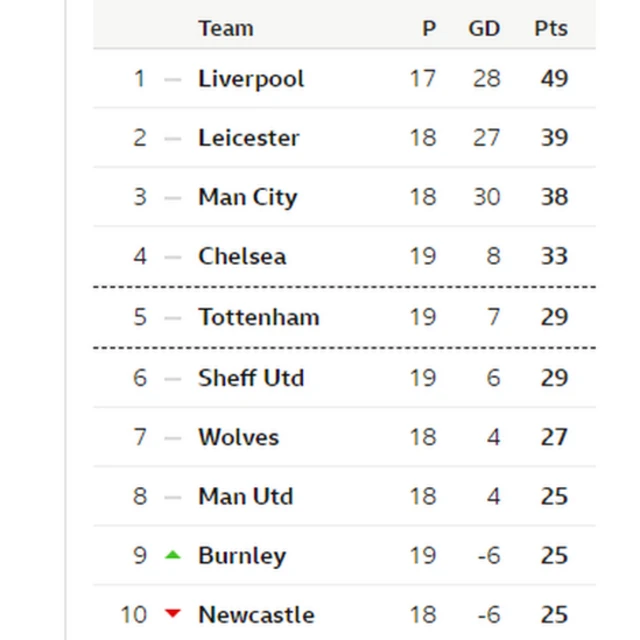The image size is (640, 640).
Task: Open the Leicester team link
Action: [248, 138]
